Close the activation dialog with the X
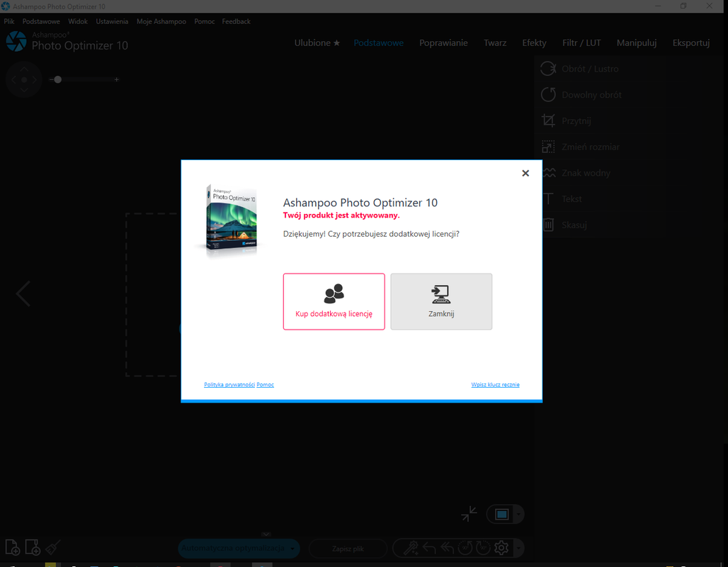Viewport: 728px width, 567px height. 525,173
